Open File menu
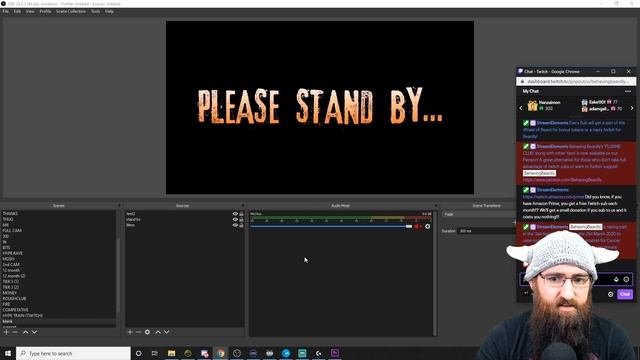This screenshot has height=360, width=640. [5, 11]
